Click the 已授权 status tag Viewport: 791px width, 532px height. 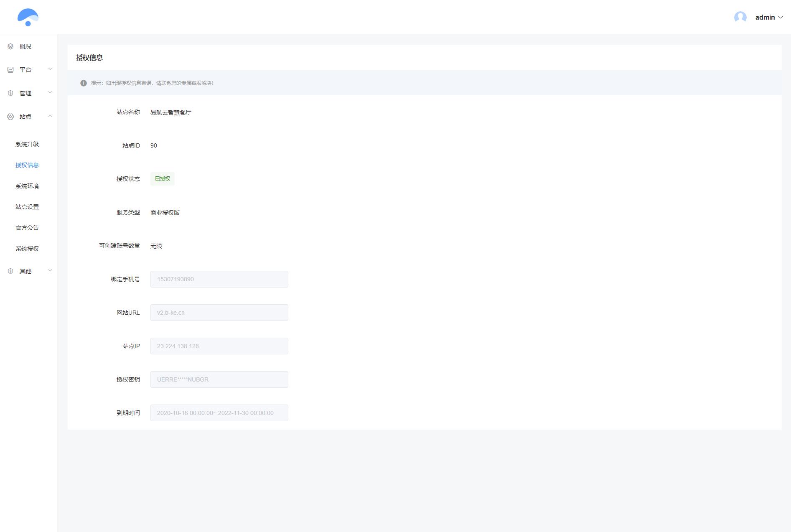[163, 179]
